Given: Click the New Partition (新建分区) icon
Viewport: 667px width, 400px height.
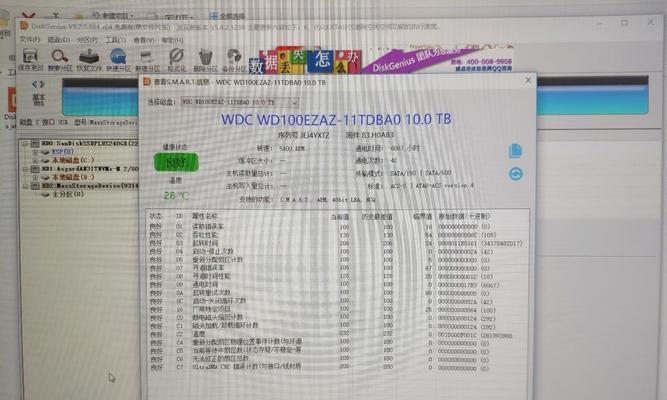Looking at the screenshot, I should pyautogui.click(x=147, y=60).
